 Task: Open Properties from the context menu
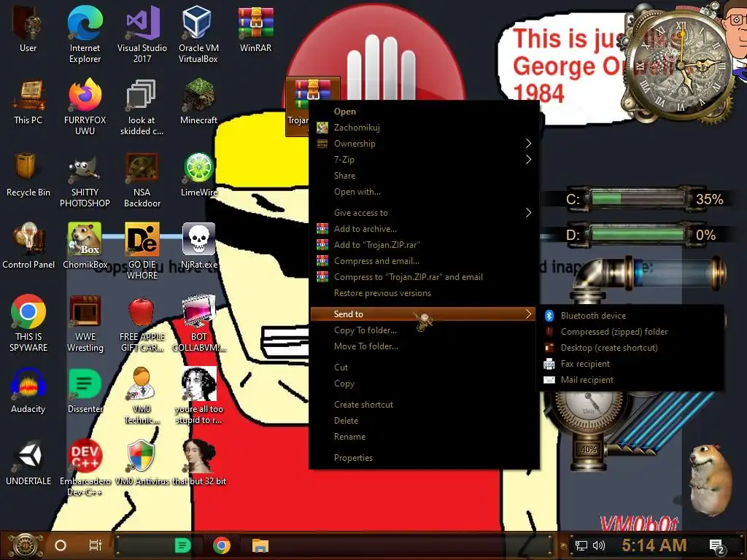pyautogui.click(x=424, y=458)
